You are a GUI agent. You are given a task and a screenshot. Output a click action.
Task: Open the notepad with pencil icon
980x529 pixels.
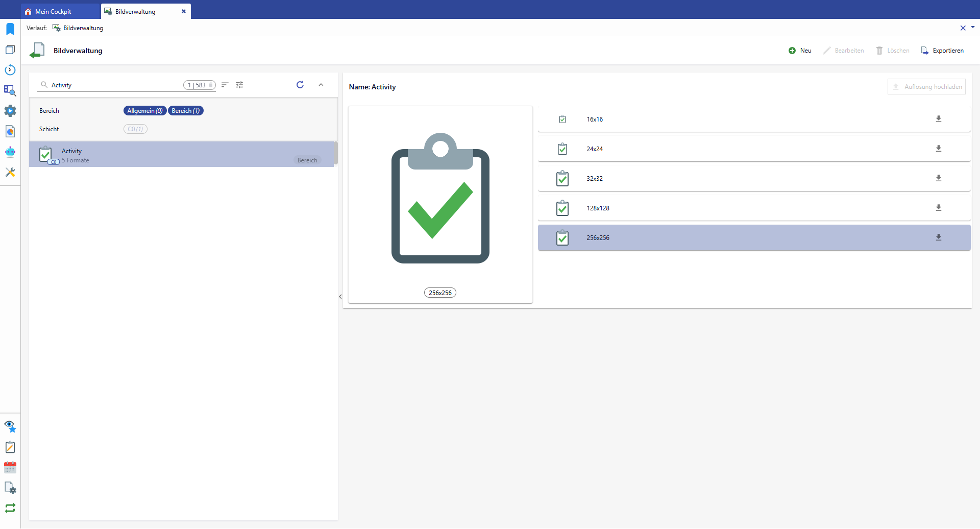(x=10, y=447)
